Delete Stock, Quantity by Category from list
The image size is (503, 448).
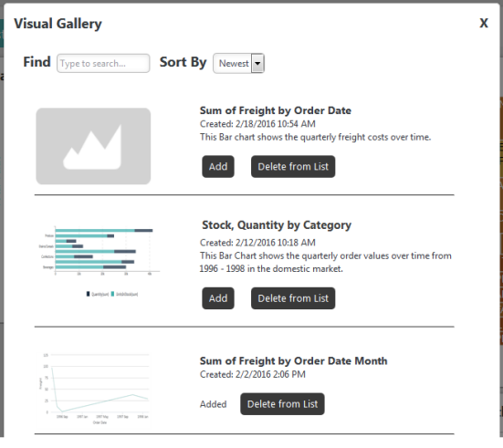293,298
